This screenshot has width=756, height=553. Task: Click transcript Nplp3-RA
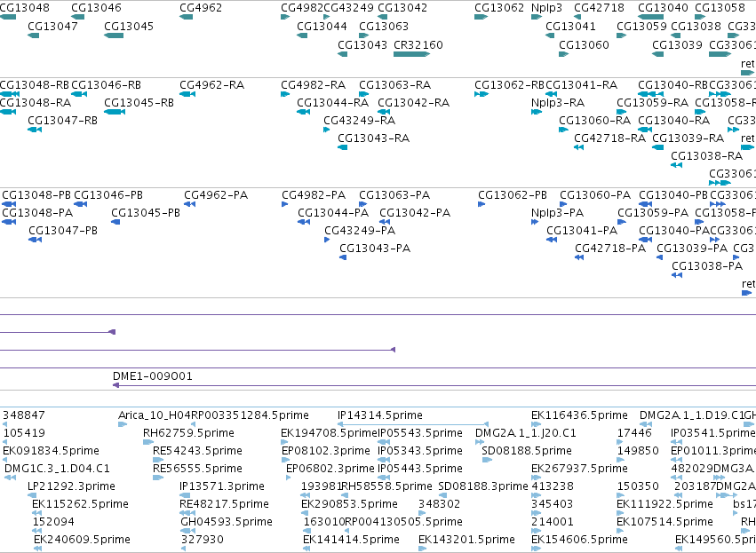558,103
